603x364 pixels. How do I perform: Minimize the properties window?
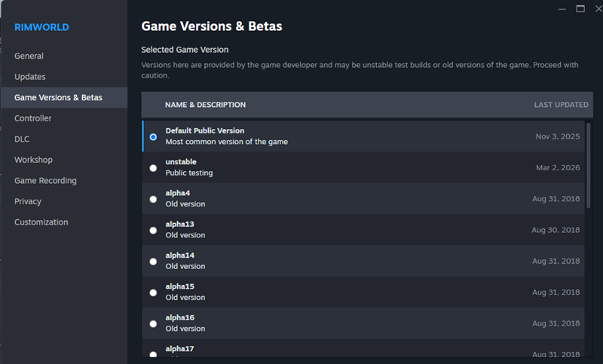tap(562, 9)
